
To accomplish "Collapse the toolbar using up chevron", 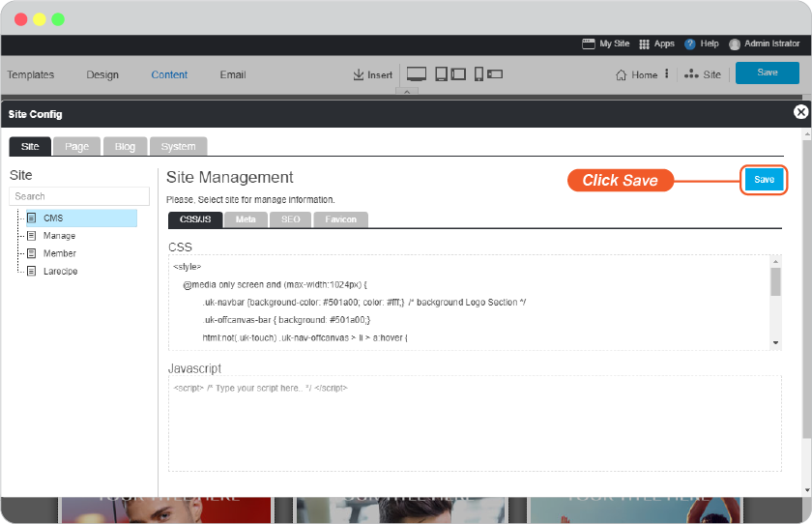I will (x=407, y=92).
